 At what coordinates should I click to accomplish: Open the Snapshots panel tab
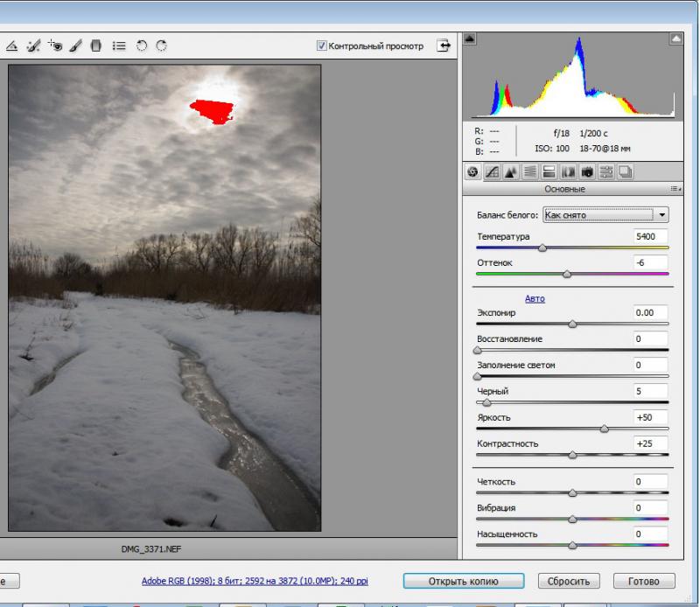click(x=626, y=171)
